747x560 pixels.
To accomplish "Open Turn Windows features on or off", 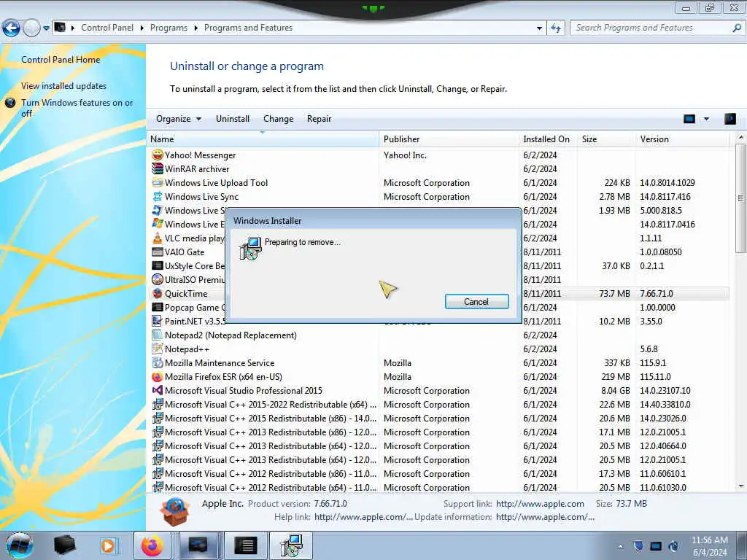I will click(x=77, y=108).
